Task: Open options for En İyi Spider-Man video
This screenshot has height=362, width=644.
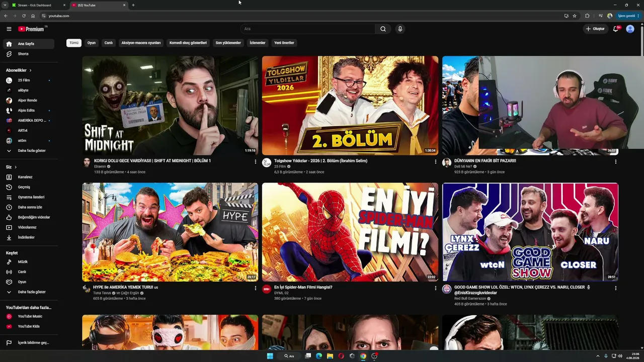Action: (435, 288)
